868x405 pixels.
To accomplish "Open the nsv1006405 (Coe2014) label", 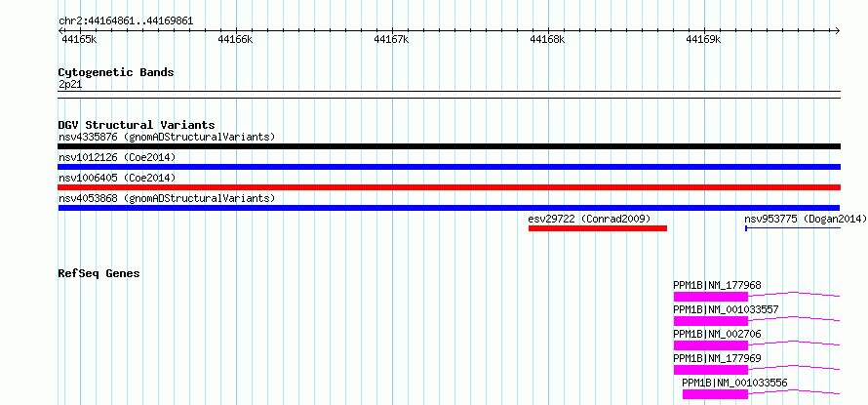I will [x=117, y=178].
